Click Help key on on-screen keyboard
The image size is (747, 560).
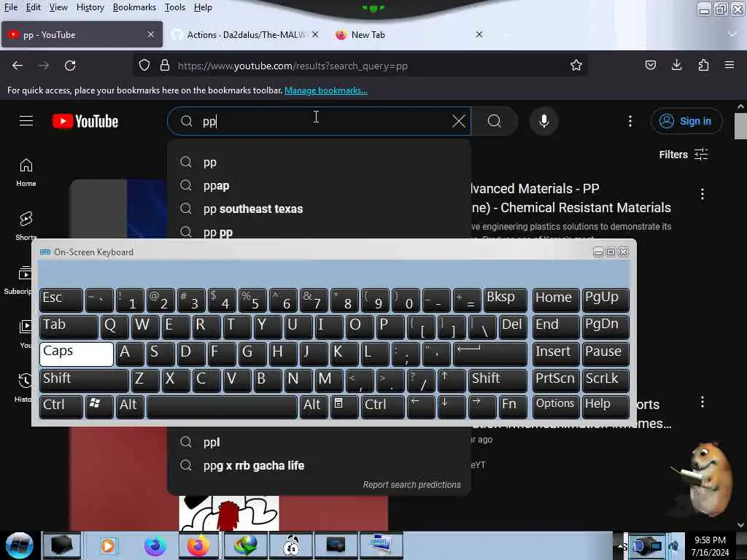tap(605, 406)
